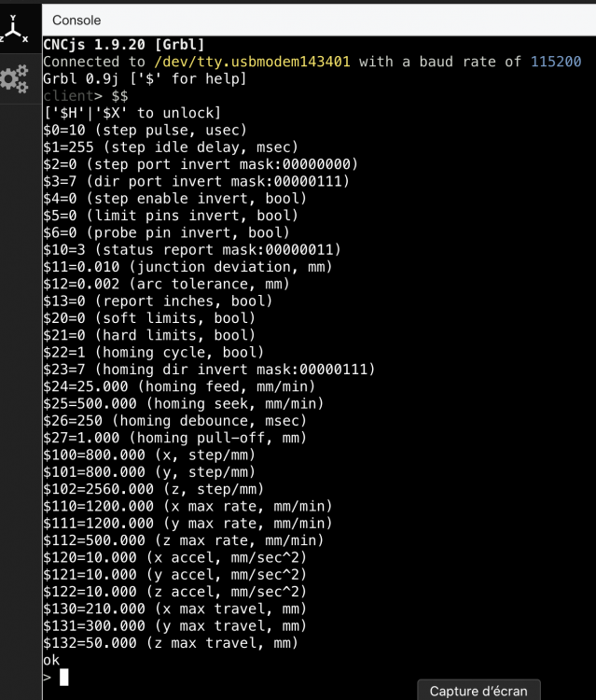Image resolution: width=596 pixels, height=700 pixels.
Task: Open the settings gears icon
Action: click(x=14, y=79)
